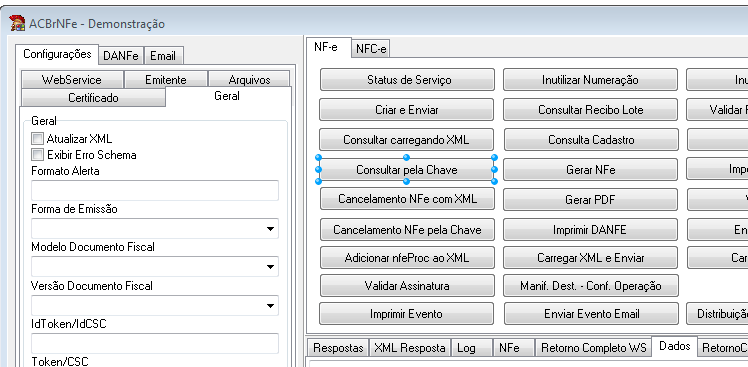Switch to the XML Resposta tab
The image size is (748, 367).
[410, 348]
